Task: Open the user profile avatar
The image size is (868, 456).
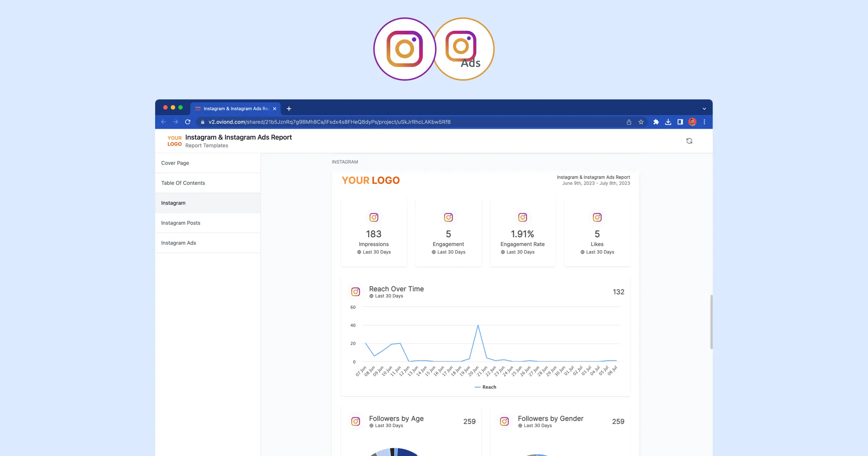Action: click(x=692, y=122)
